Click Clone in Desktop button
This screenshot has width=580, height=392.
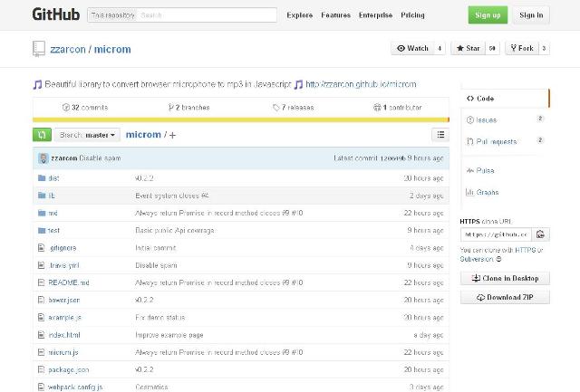coord(505,278)
